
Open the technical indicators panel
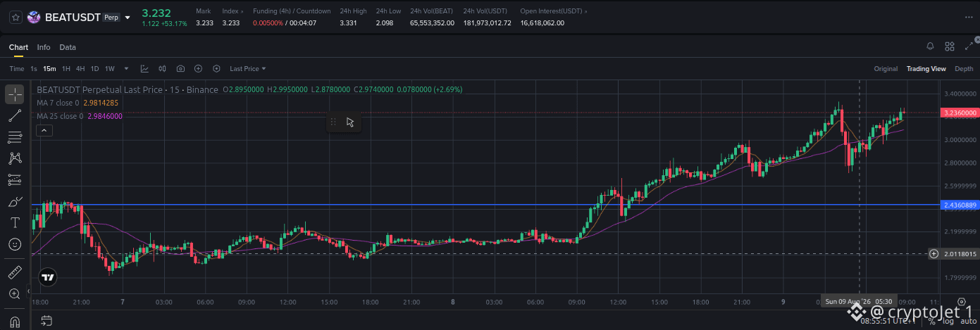point(144,68)
